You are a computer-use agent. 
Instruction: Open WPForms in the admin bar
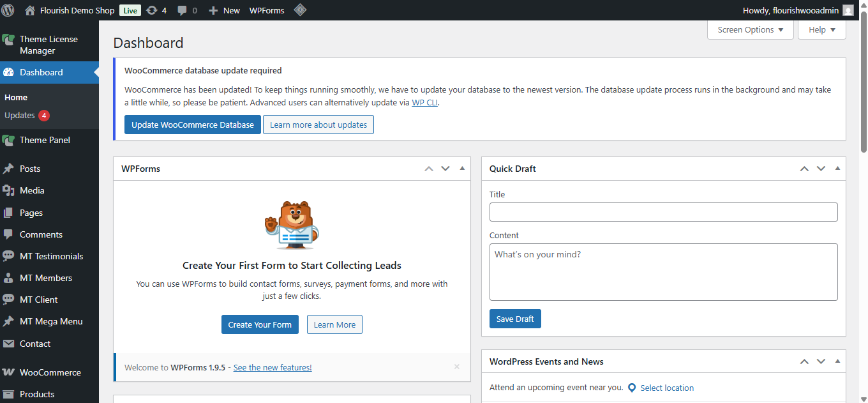pyautogui.click(x=267, y=10)
